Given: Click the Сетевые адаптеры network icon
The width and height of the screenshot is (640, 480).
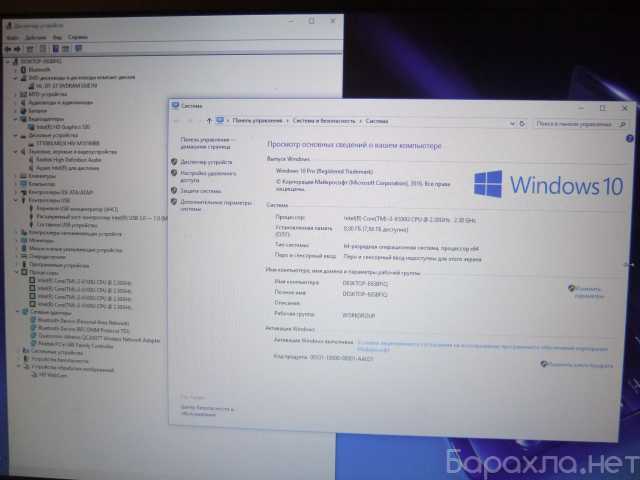Looking at the screenshot, I should [x=25, y=312].
